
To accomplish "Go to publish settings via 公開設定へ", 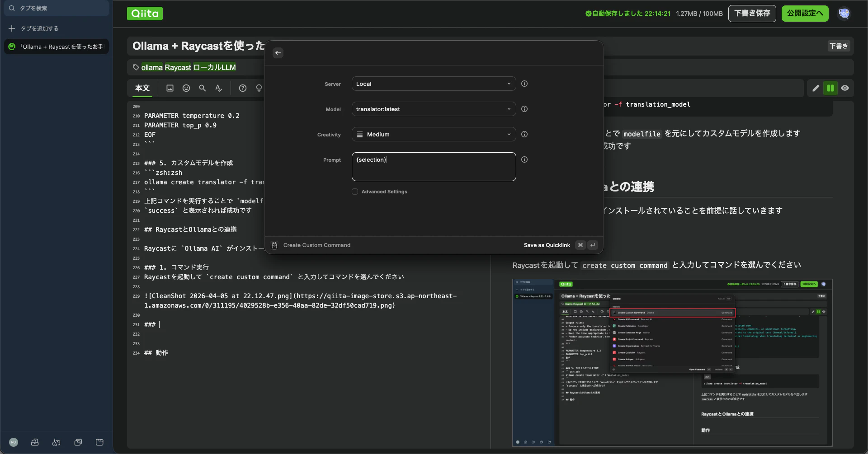I will 805,14.
